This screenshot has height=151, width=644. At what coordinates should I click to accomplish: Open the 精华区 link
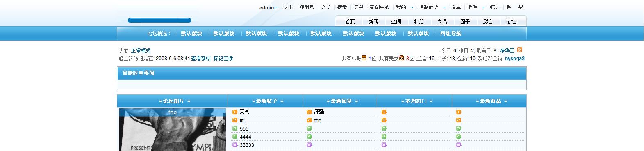(507, 51)
